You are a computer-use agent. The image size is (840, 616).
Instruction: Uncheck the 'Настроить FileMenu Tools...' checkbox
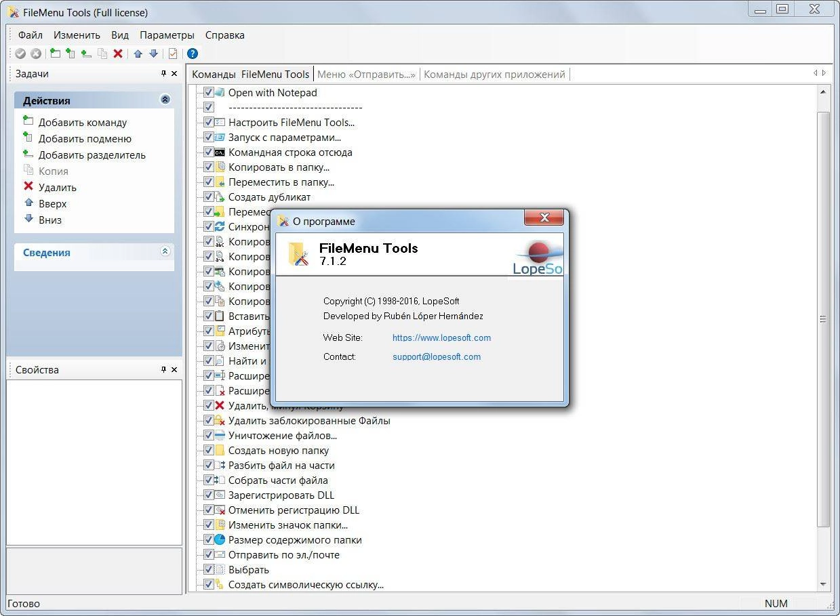208,123
